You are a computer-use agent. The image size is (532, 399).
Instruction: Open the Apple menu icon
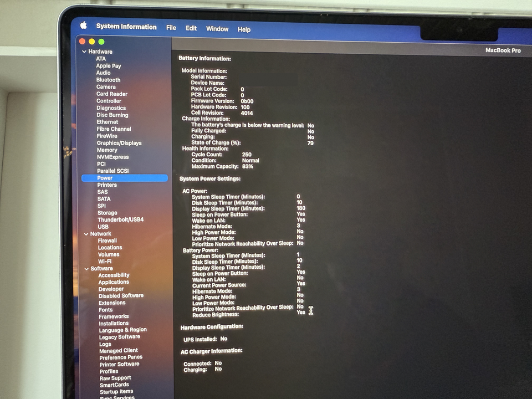(84, 25)
